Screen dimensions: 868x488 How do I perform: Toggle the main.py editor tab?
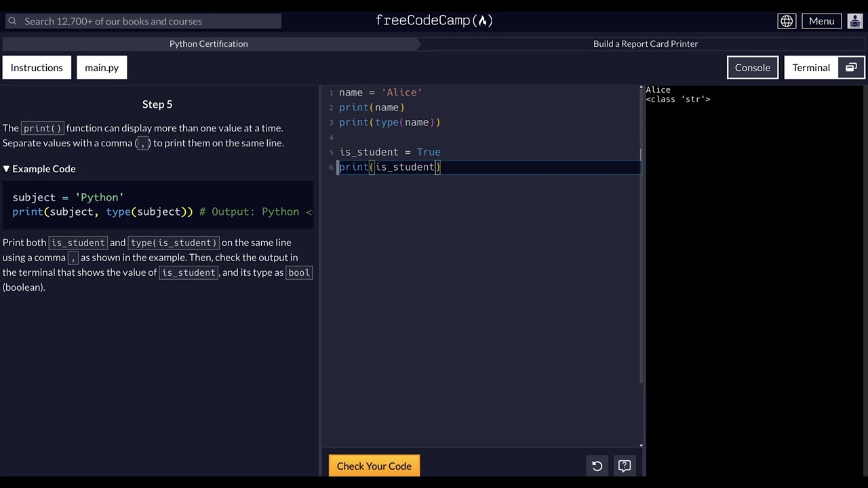[x=102, y=68]
